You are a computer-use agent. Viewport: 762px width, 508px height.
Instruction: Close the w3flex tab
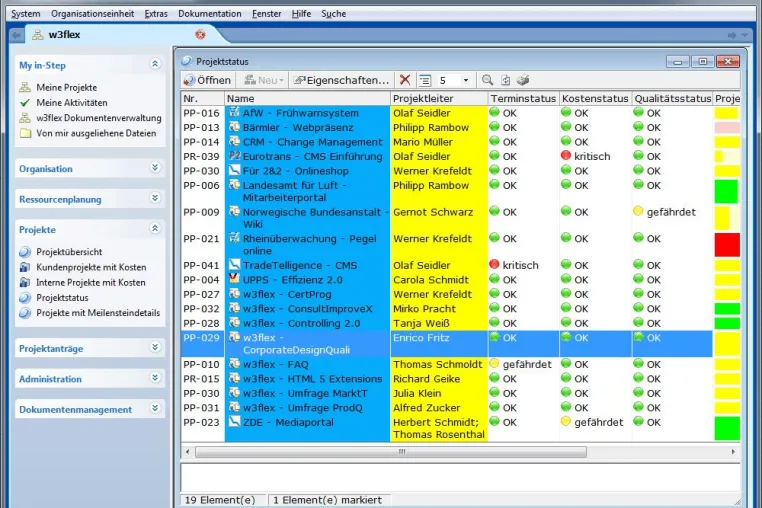[x=200, y=35]
